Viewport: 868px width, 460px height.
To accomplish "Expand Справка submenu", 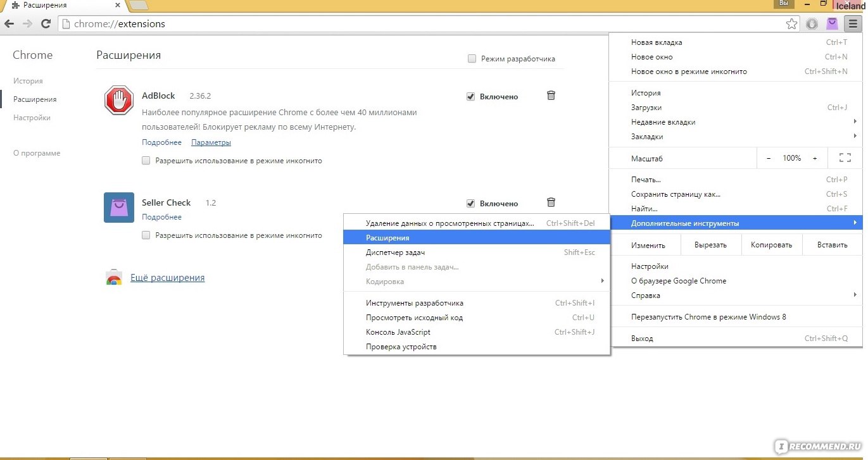I will click(x=736, y=295).
